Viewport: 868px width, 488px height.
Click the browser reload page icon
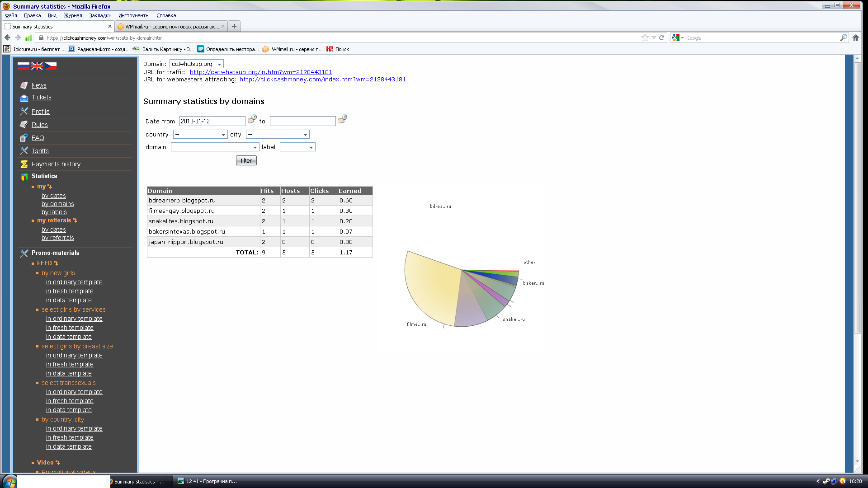coord(661,38)
